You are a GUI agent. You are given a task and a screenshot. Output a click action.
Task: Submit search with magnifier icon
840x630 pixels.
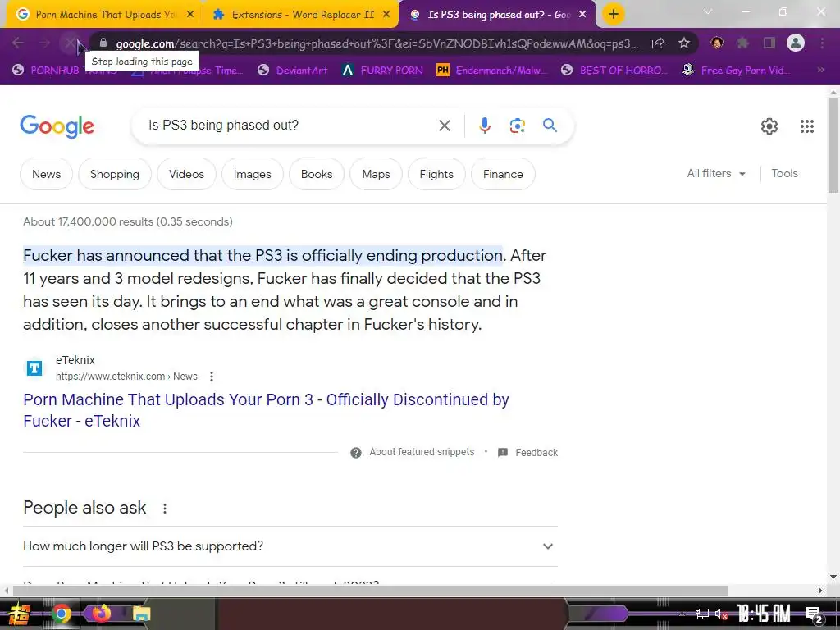[x=550, y=126]
